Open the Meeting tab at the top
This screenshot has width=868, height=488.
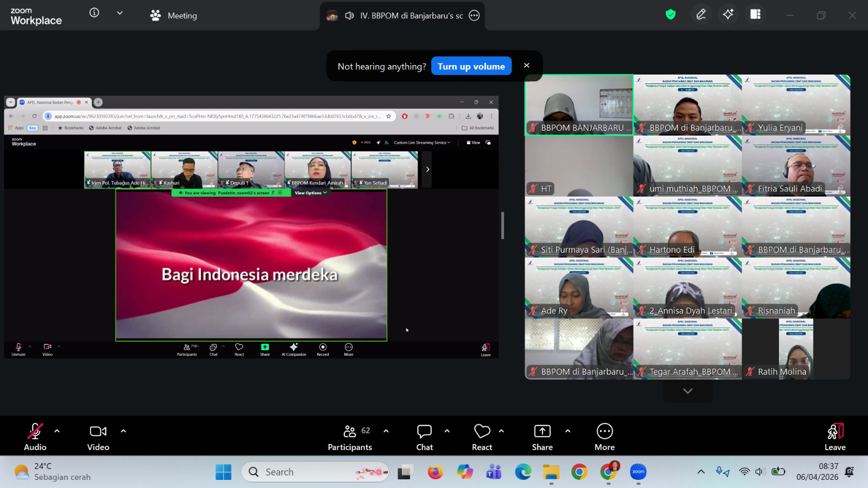(174, 16)
